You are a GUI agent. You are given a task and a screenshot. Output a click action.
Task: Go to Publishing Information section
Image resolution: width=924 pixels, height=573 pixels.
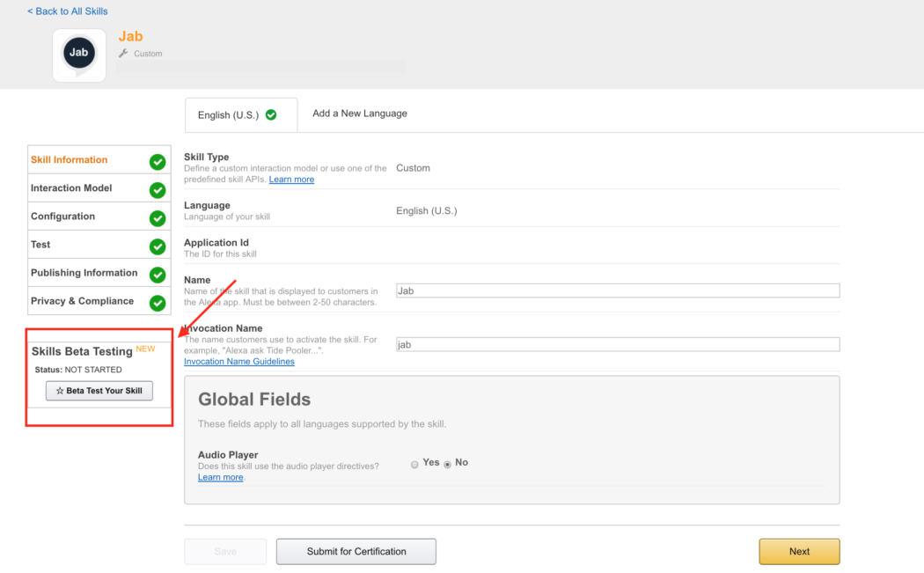click(99, 273)
